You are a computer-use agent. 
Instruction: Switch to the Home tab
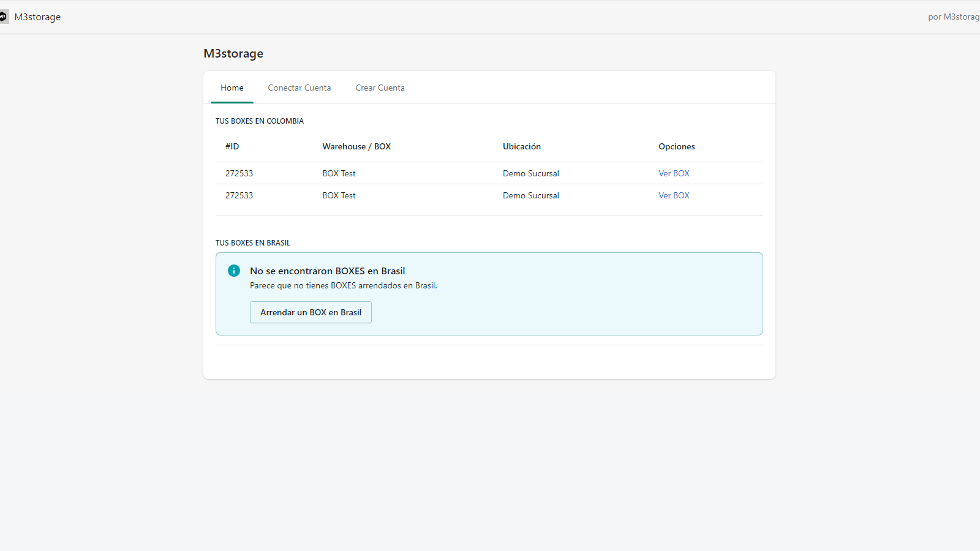click(x=232, y=88)
